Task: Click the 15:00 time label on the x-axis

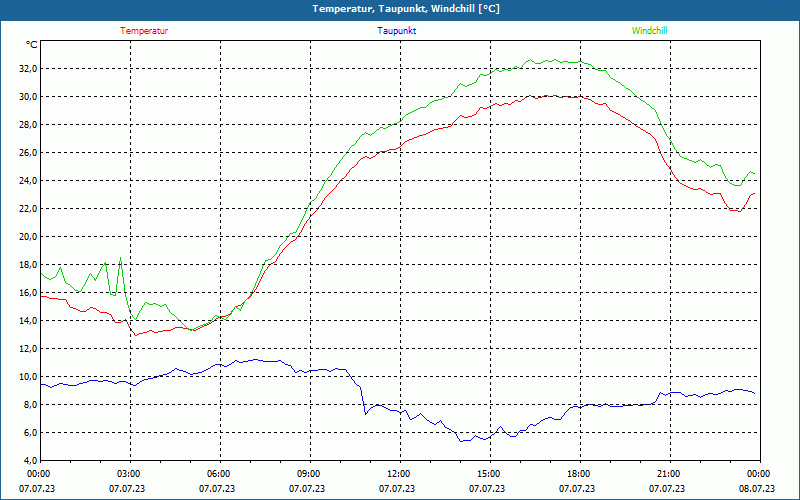Action: click(x=490, y=474)
